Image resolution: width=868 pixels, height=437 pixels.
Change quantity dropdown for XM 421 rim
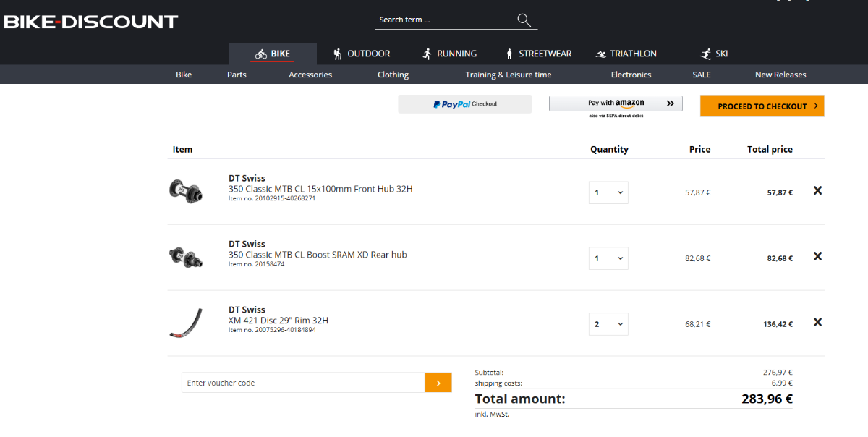point(608,324)
